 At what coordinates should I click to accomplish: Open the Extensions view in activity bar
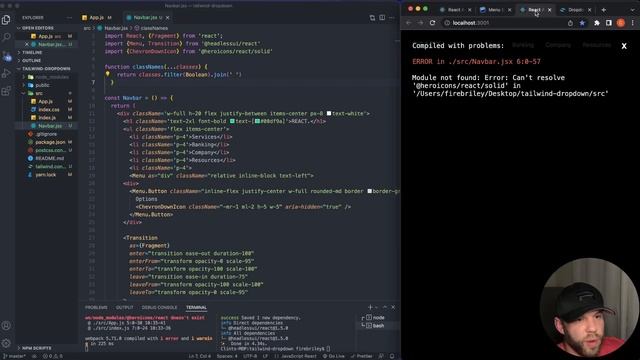[x=6, y=91]
